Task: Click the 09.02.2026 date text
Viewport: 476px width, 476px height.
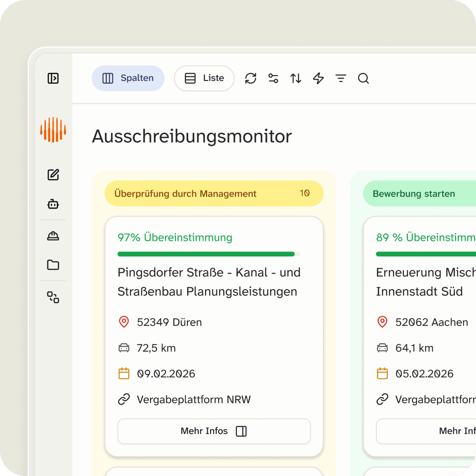Action: (166, 374)
